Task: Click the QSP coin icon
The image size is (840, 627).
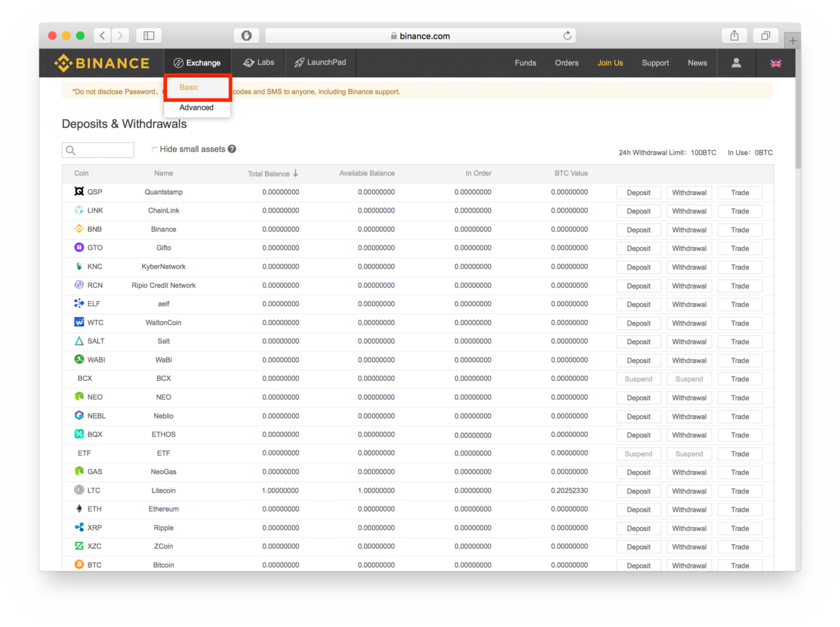Action: point(79,192)
